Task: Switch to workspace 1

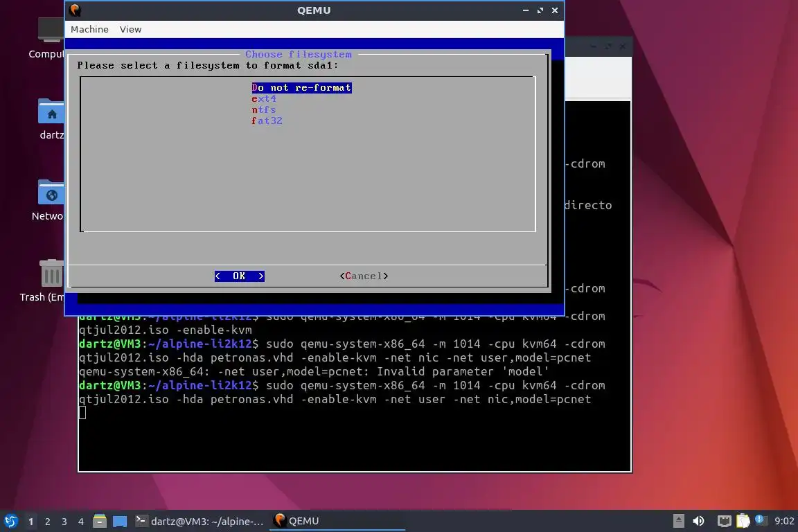Action: [x=31, y=522]
